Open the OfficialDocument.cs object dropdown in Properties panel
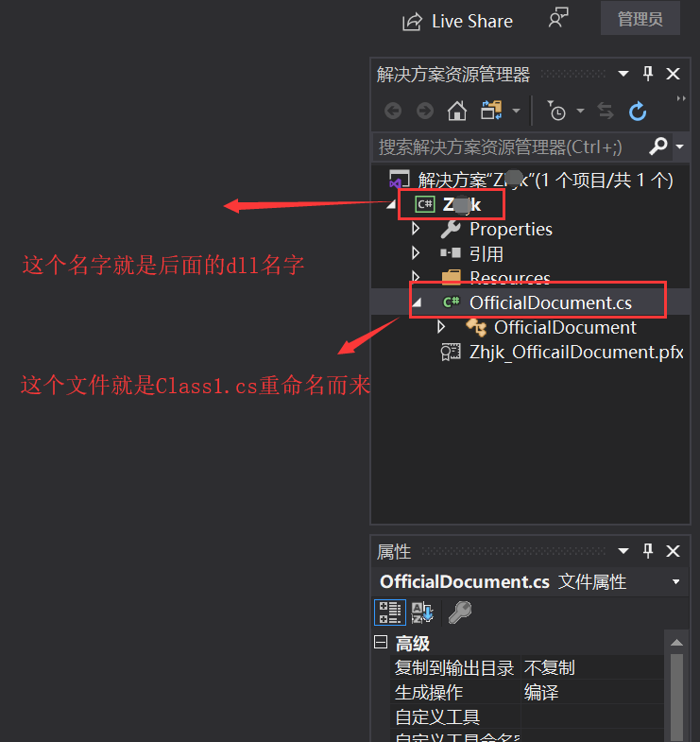The height and width of the screenshot is (742, 700). (675, 581)
